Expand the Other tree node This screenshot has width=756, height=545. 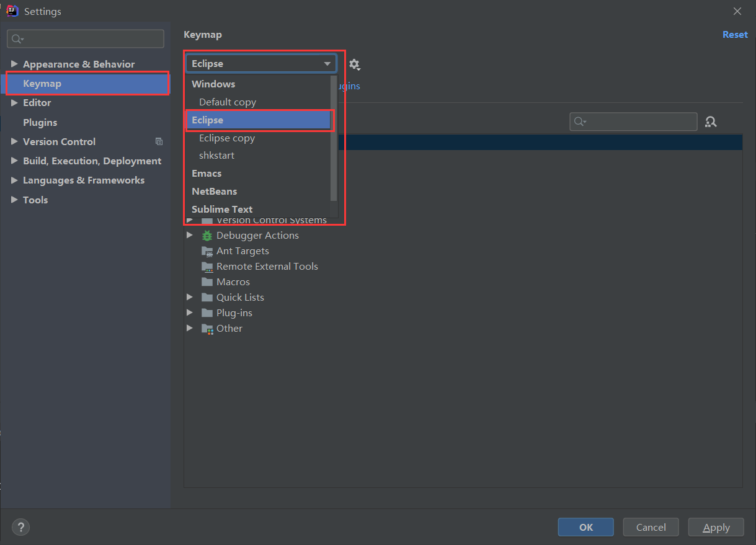190,329
